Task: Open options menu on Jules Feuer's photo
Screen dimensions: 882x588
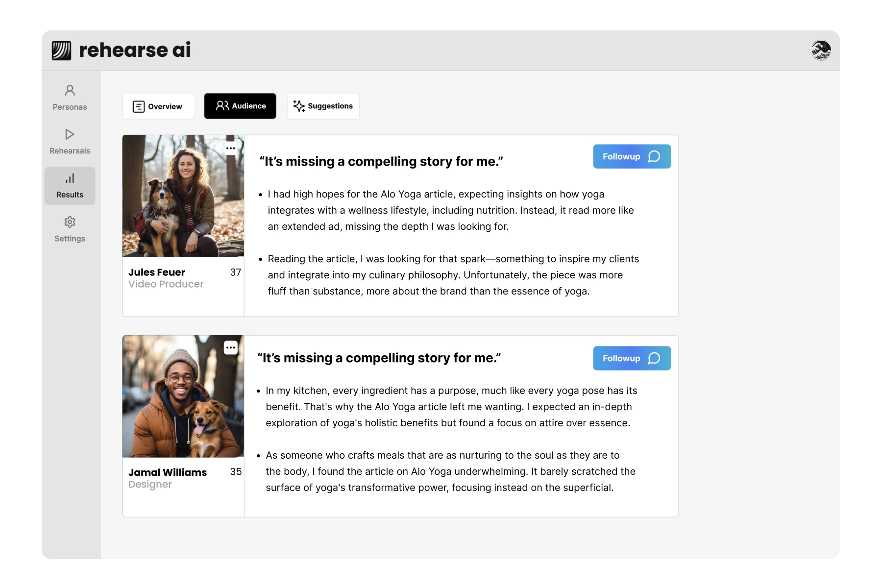Action: pos(231,148)
